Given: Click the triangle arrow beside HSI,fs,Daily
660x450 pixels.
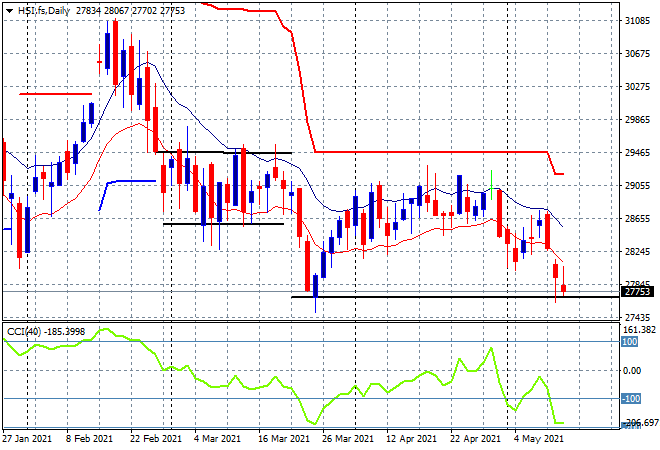Looking at the screenshot, I should tap(9, 11).
